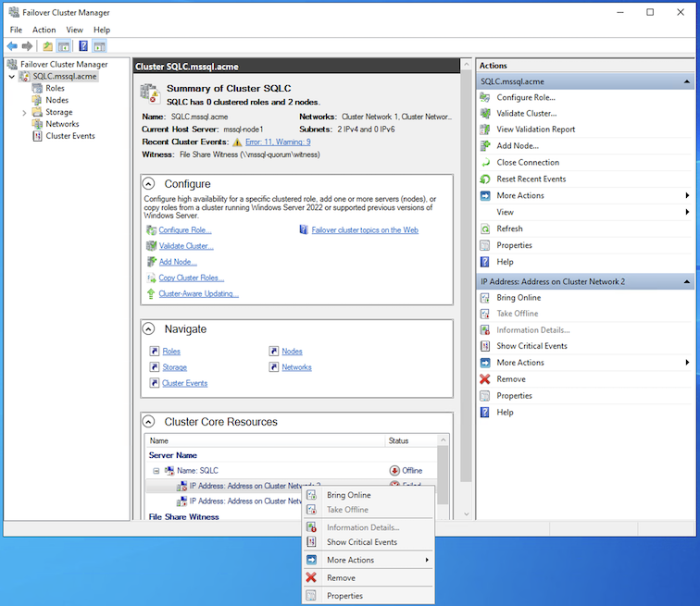Collapse the Configure section
This screenshot has width=700, height=606.
(x=149, y=184)
